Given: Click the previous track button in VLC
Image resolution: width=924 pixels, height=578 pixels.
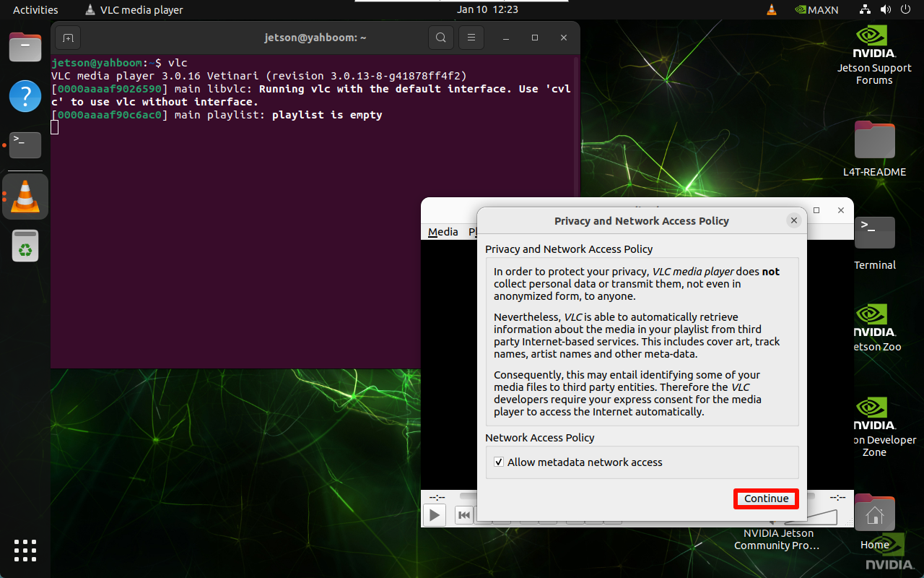Looking at the screenshot, I should (x=464, y=515).
